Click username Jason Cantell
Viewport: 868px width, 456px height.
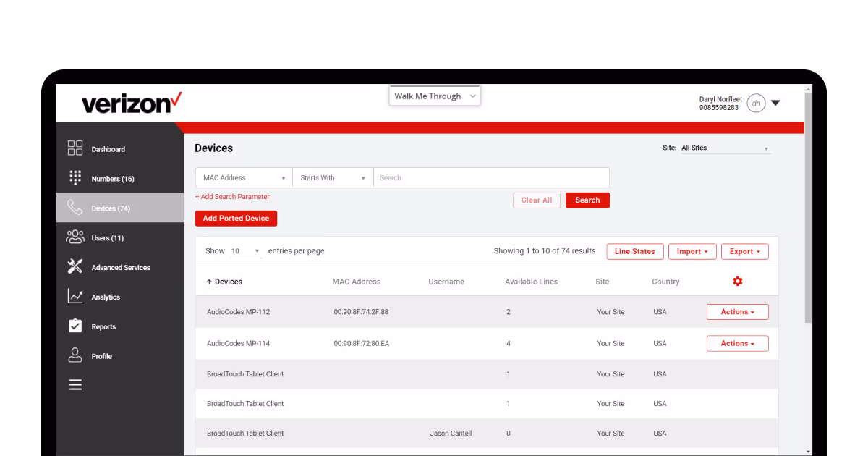tap(451, 433)
